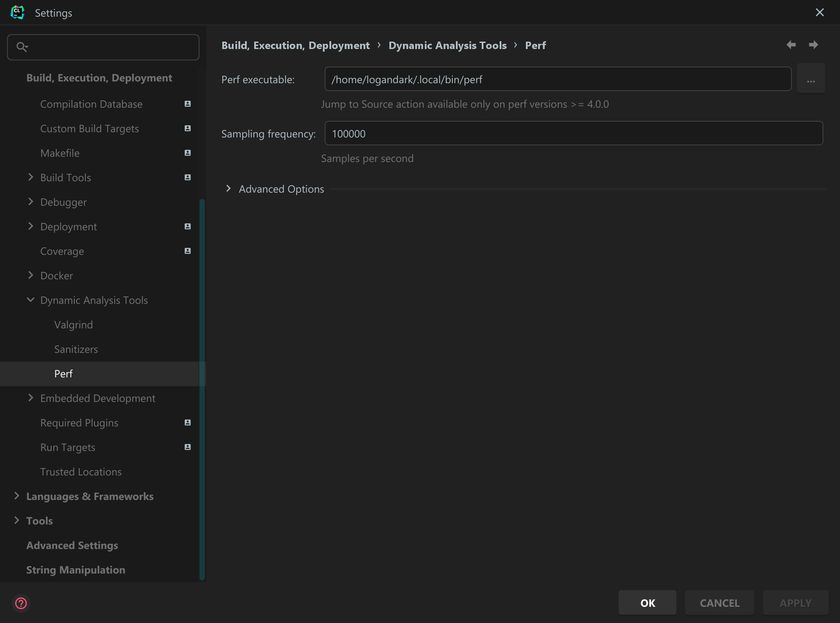Click the Perf executable path field
This screenshot has height=623, width=840.
558,79
